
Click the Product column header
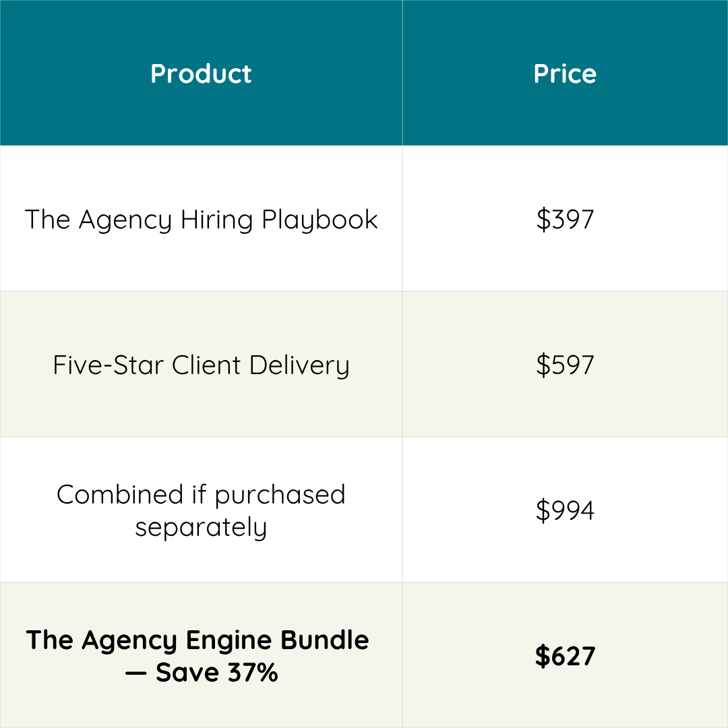point(201,73)
